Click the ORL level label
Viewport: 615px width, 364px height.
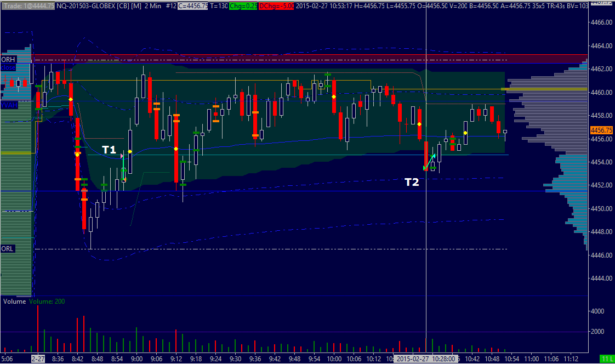pyautogui.click(x=8, y=249)
